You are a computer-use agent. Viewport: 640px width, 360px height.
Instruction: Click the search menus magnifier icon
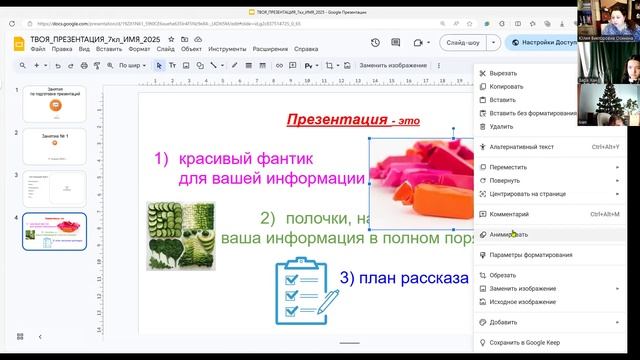point(22,65)
